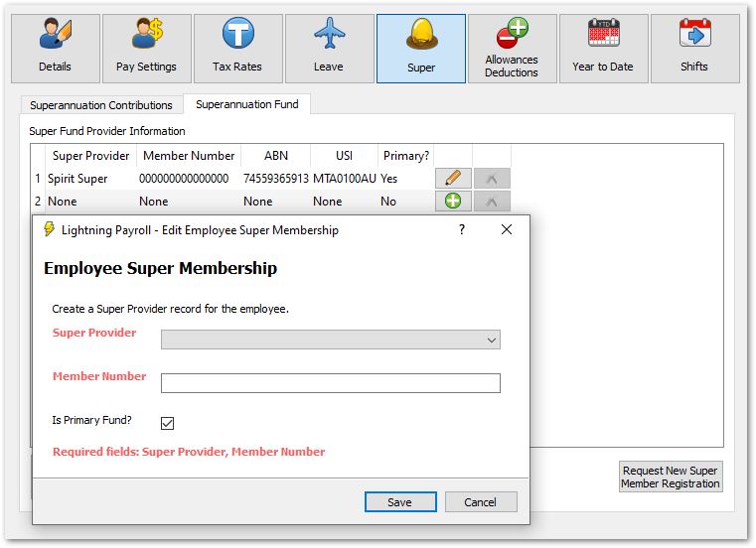Click the Lightning Payroll dialog title icon
Viewport: 756px width, 548px height.
(49, 229)
